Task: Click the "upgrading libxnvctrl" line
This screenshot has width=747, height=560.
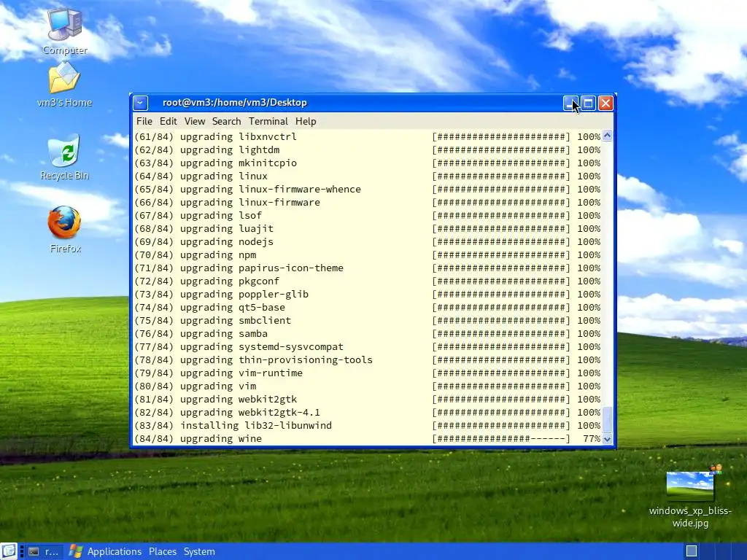Action: (368, 136)
